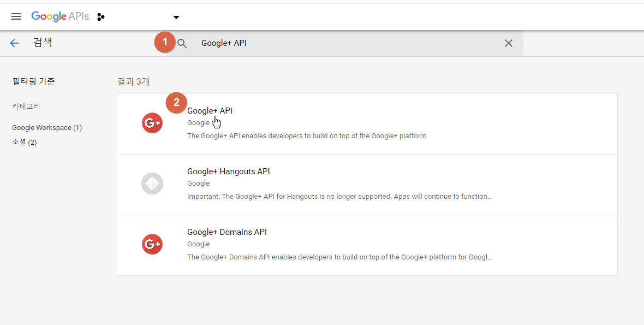The image size is (644, 325).
Task: Click the Google+ Domains API G+ icon
Action: pyautogui.click(x=152, y=244)
